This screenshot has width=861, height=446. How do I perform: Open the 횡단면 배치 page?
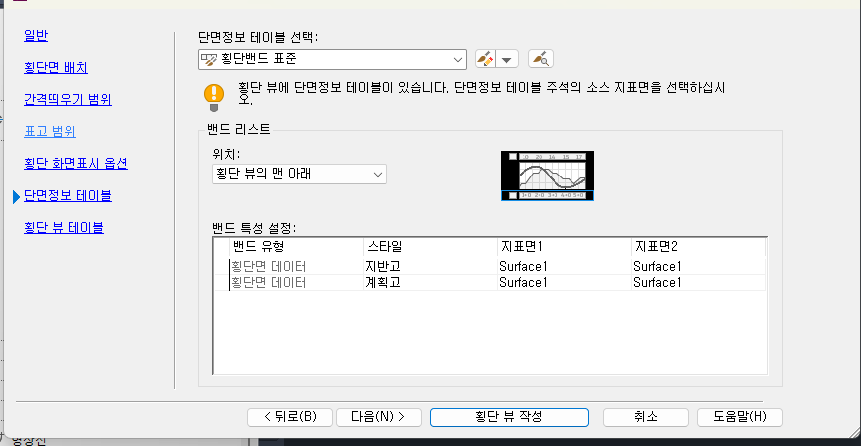56,68
